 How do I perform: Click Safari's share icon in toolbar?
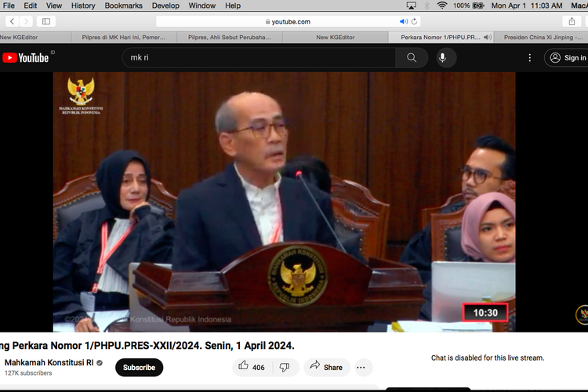tap(572, 21)
